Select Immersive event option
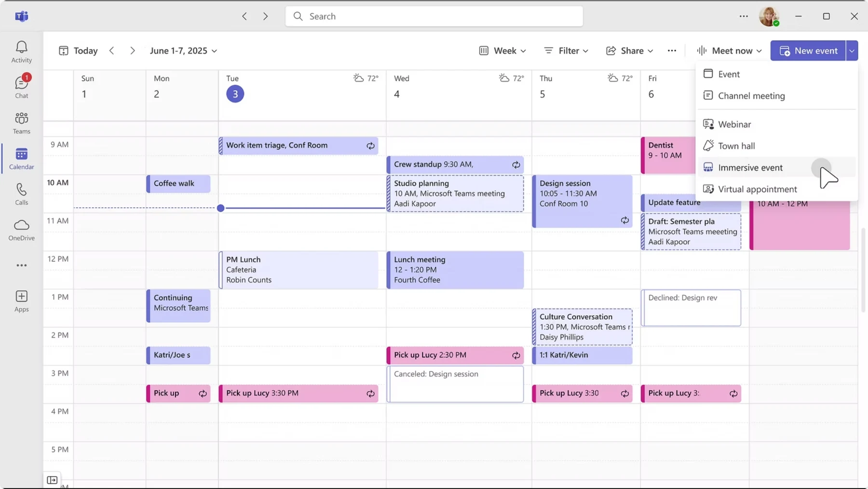The image size is (868, 489). pos(776,167)
